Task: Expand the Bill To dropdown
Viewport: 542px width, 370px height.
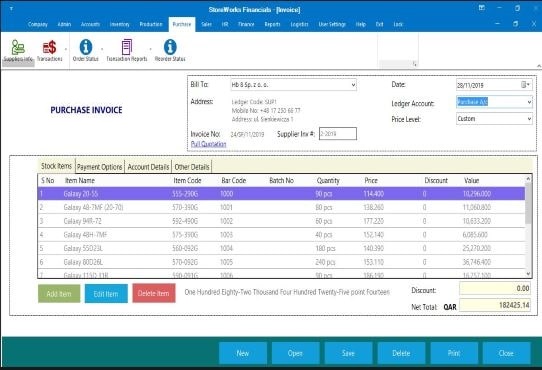Action: 353,85
